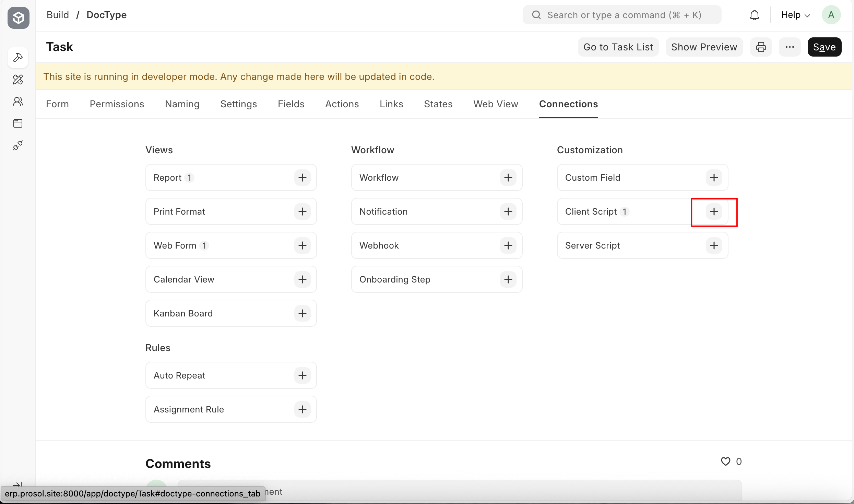Click the print icon button

pyautogui.click(x=761, y=47)
